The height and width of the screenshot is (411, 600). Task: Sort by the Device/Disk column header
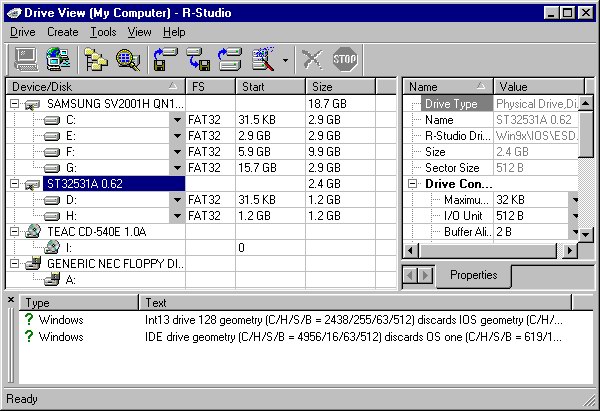click(x=90, y=87)
